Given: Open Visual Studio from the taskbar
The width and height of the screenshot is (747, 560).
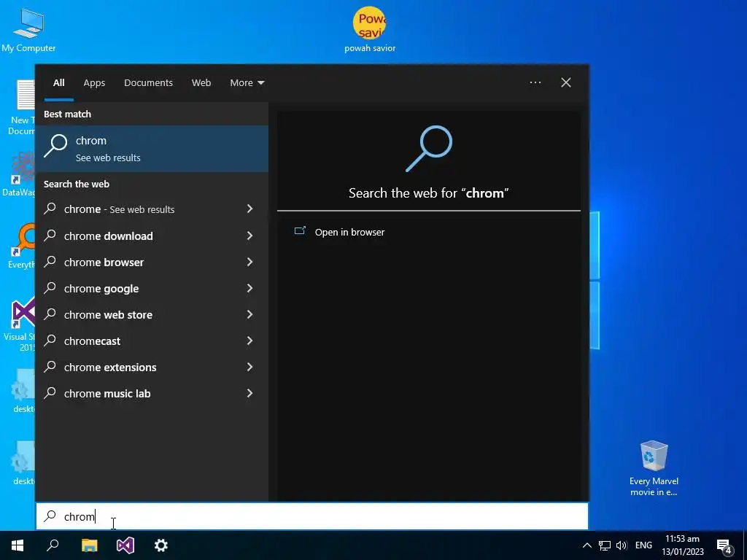Looking at the screenshot, I should coord(125,545).
